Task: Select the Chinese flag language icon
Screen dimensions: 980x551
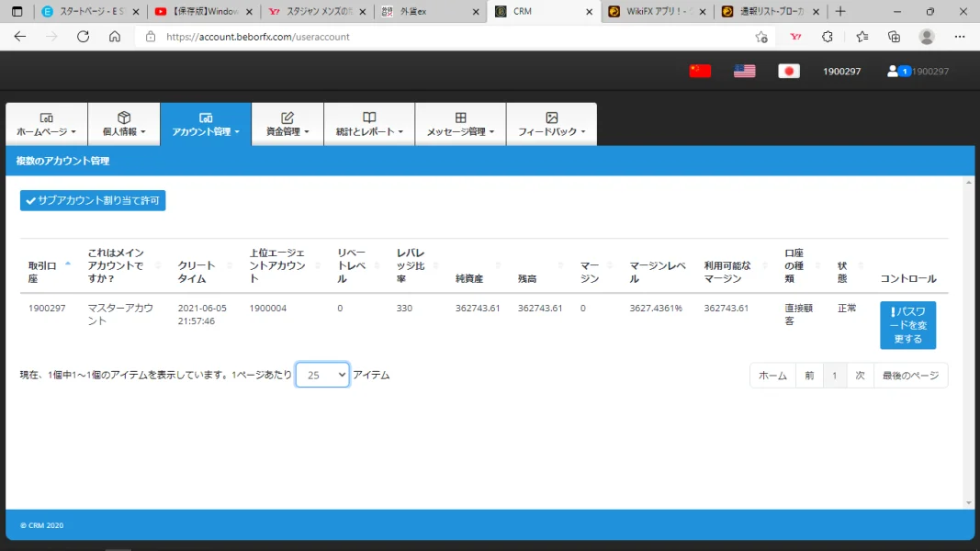Action: [699, 70]
